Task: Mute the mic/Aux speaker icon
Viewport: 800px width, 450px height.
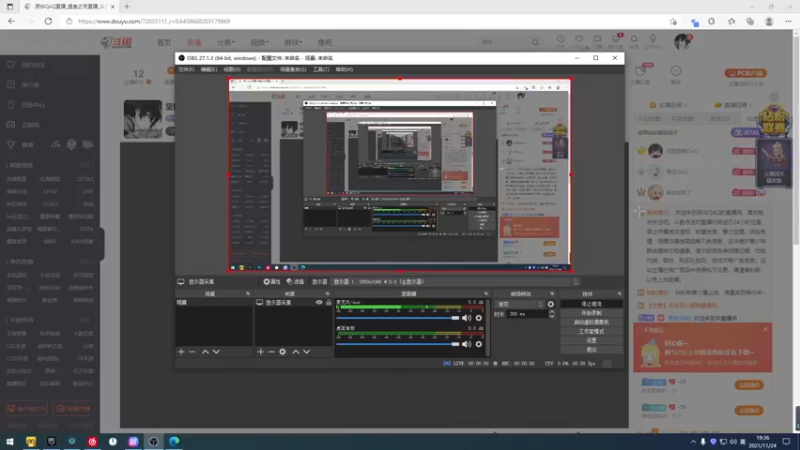Action: point(466,318)
